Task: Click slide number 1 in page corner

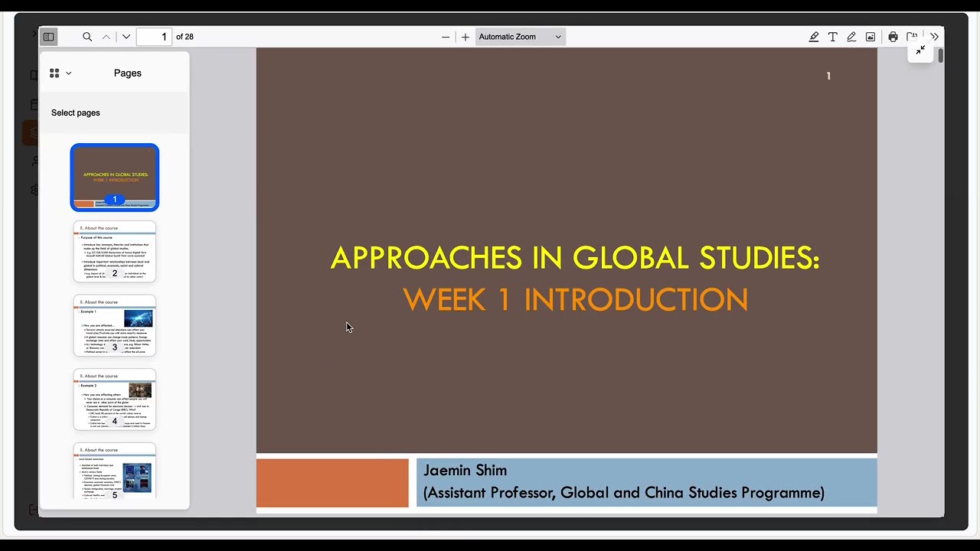Action: tap(828, 76)
